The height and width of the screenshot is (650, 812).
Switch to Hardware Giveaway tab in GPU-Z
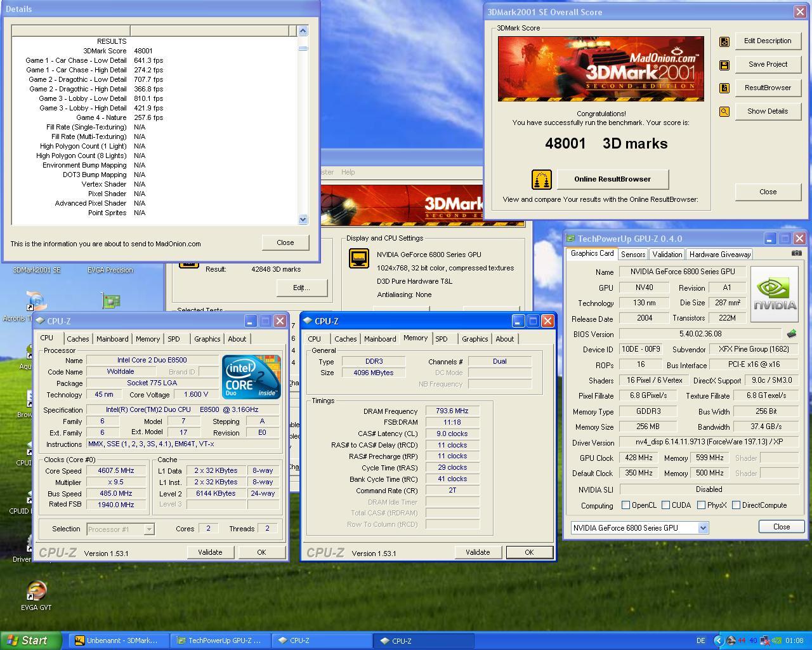click(x=720, y=255)
